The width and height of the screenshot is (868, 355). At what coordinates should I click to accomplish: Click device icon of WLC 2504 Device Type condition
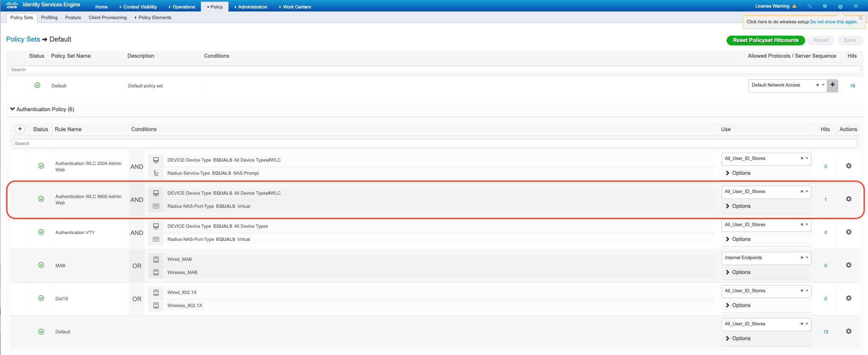click(x=156, y=160)
